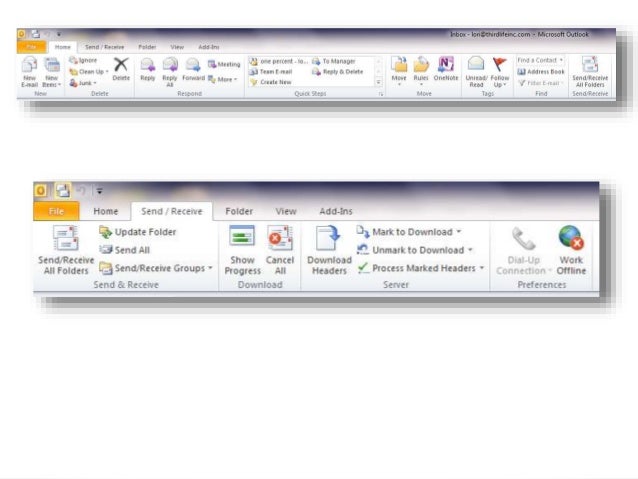Open the Filter E-mail dropdown
638x479 pixels.
(541, 83)
